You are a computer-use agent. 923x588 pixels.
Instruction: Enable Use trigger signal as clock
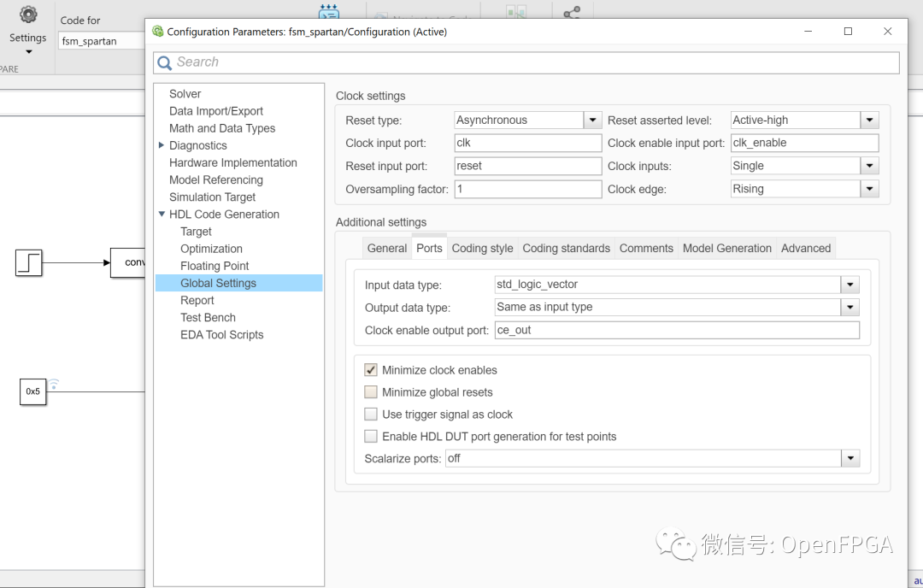pos(371,415)
